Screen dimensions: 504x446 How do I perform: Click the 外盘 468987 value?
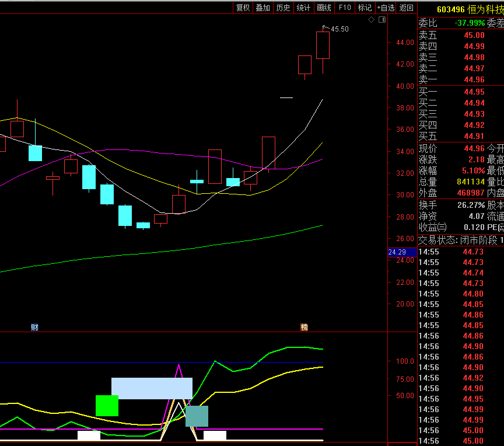471,193
